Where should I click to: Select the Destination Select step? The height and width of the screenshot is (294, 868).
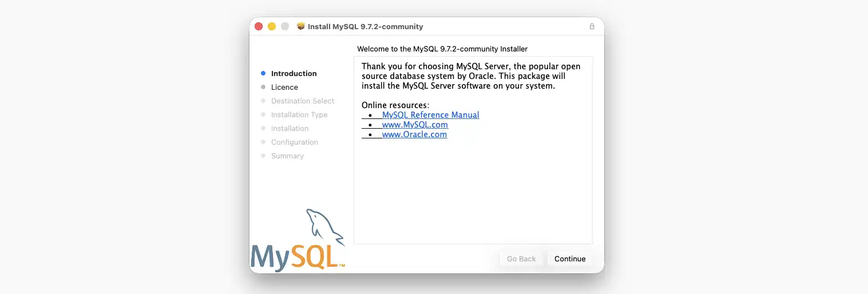click(x=303, y=101)
